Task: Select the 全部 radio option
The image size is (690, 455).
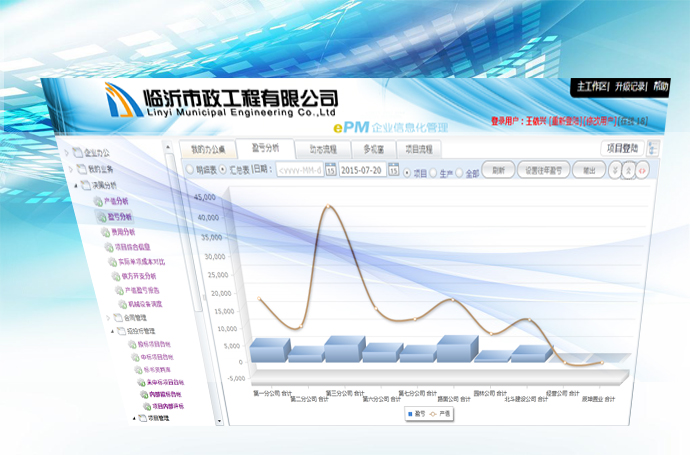Action: (x=459, y=173)
